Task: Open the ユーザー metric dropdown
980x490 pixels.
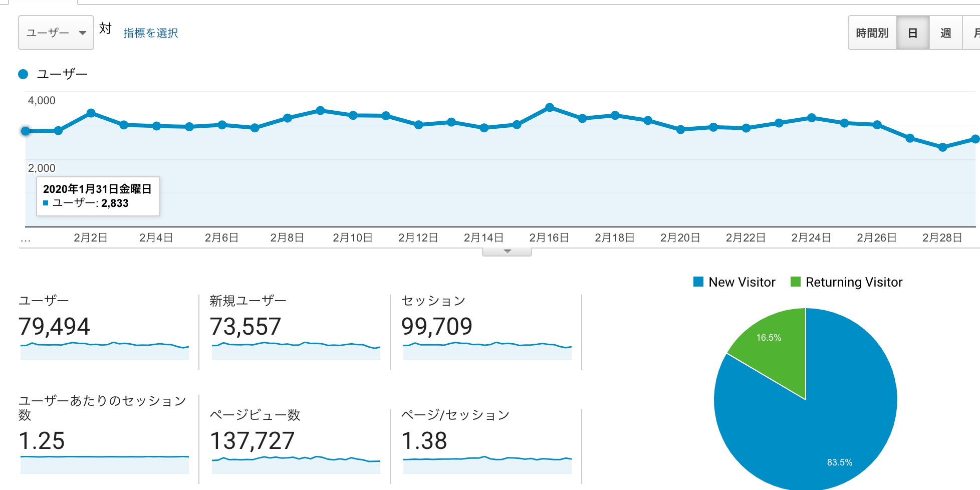Action: click(x=56, y=33)
